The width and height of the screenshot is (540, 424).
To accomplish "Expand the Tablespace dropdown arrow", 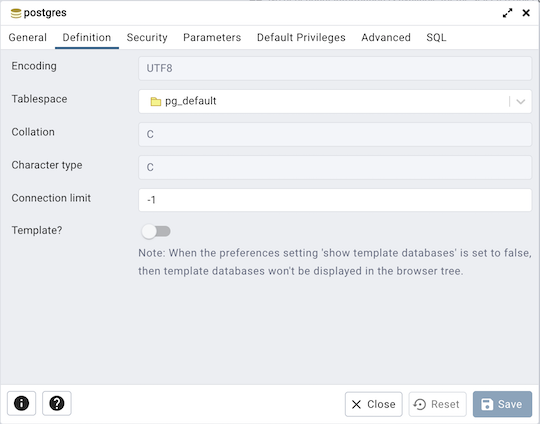I will tap(520, 102).
